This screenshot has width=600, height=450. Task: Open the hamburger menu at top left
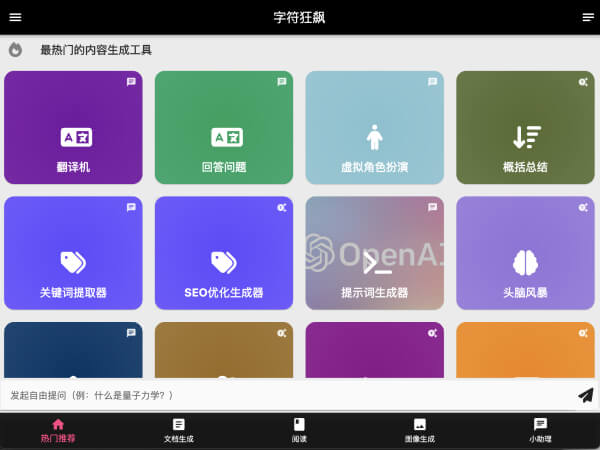(x=15, y=17)
